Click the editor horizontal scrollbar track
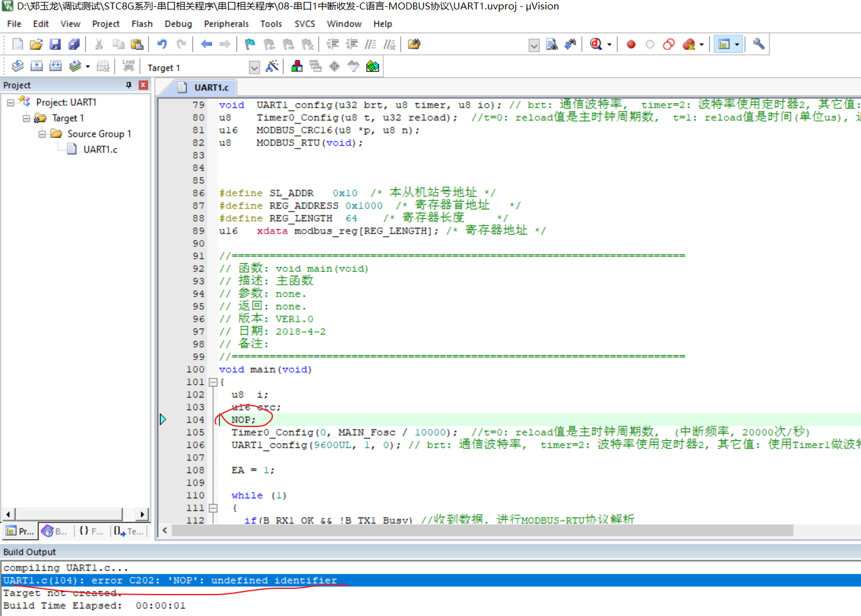The width and height of the screenshot is (861, 616). pyautogui.click(x=482, y=530)
